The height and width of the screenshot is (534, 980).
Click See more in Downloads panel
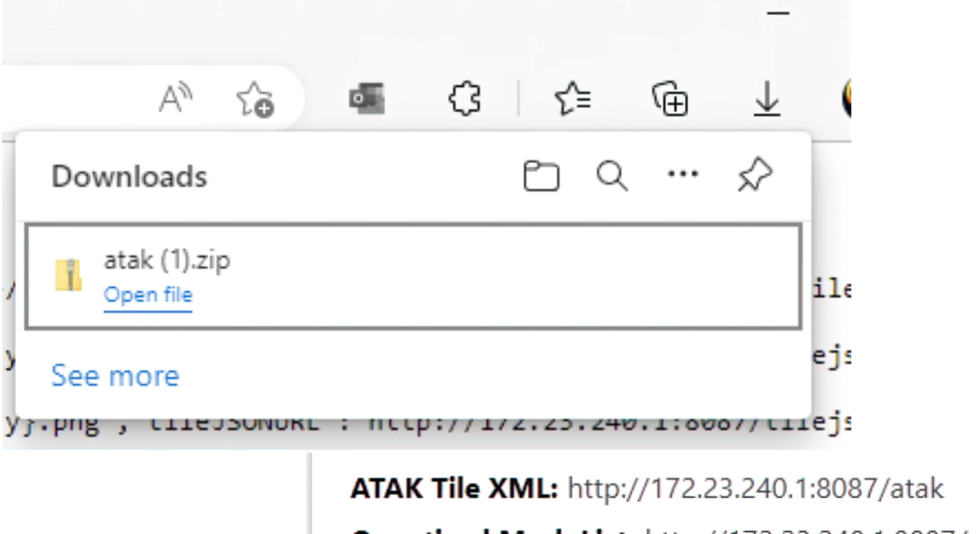click(x=115, y=375)
